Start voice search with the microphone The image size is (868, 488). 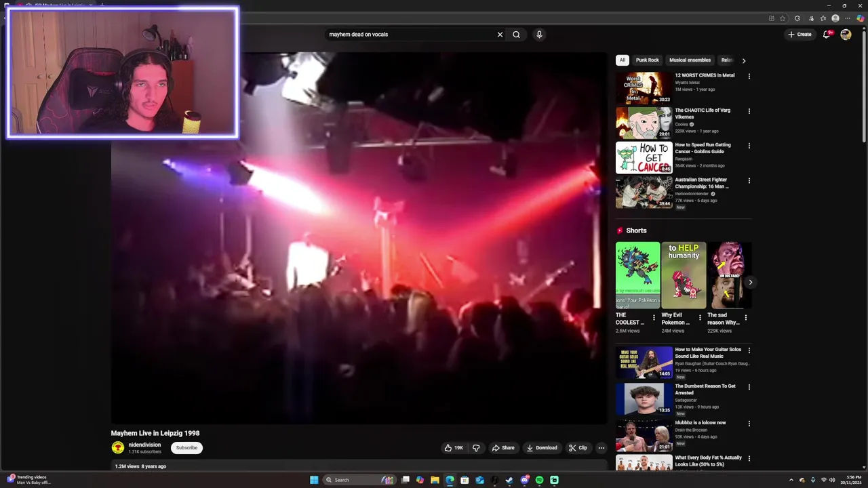click(x=539, y=35)
